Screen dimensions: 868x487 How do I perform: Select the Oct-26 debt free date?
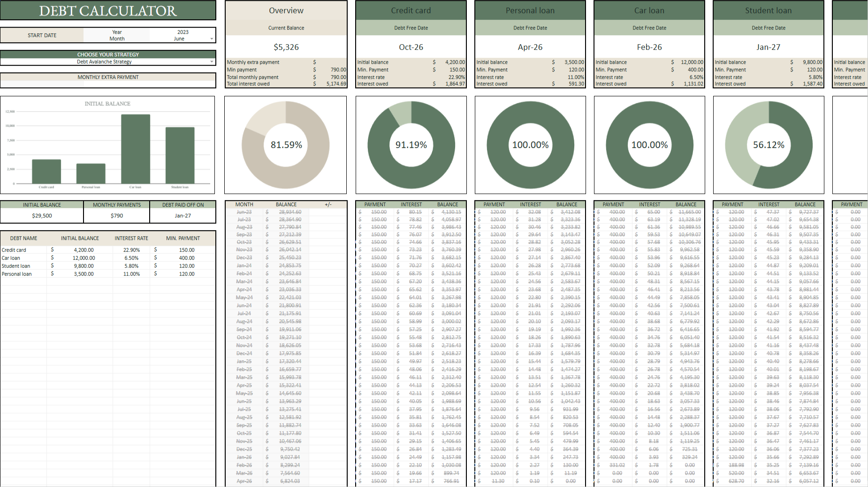coord(411,47)
